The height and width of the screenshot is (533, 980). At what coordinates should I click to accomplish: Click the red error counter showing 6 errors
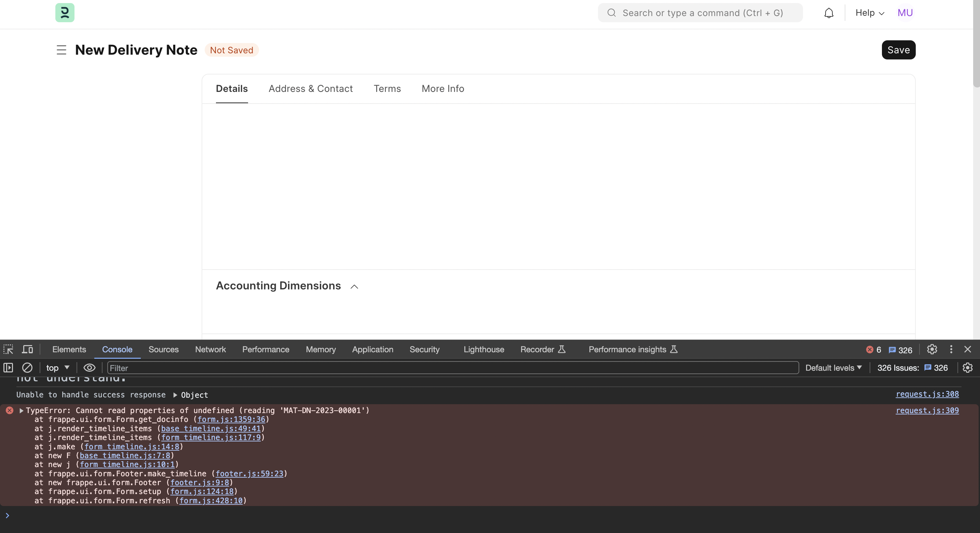click(873, 350)
